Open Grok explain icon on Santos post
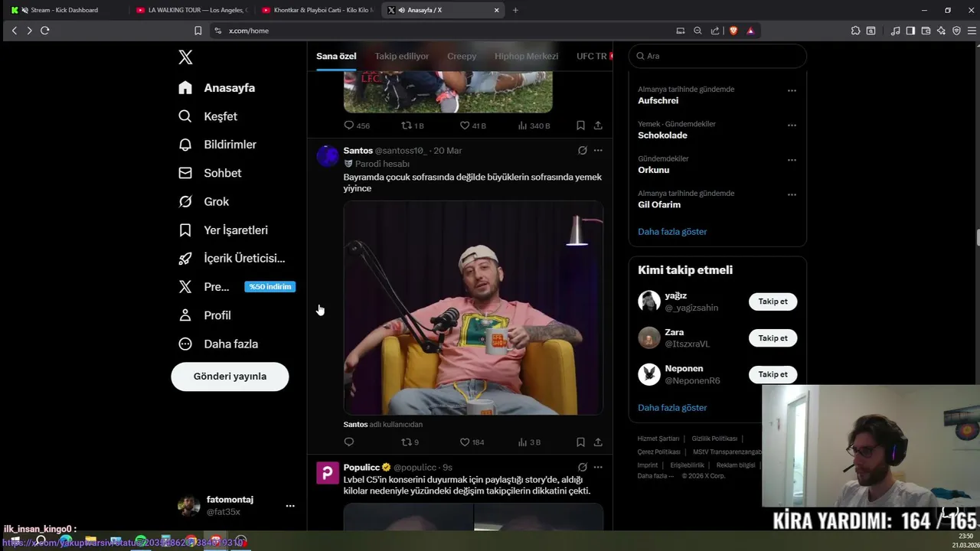The height and width of the screenshot is (551, 980). click(x=583, y=151)
